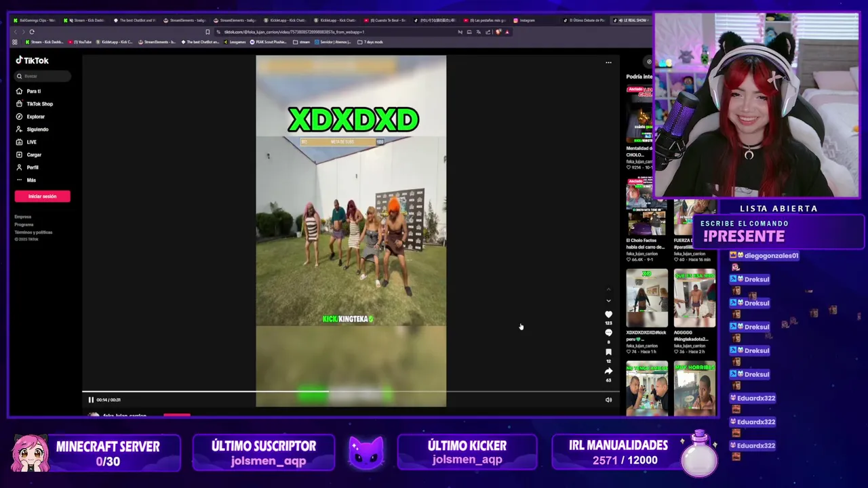Go to the previous video with up chevron
The image size is (868, 488).
(x=608, y=290)
